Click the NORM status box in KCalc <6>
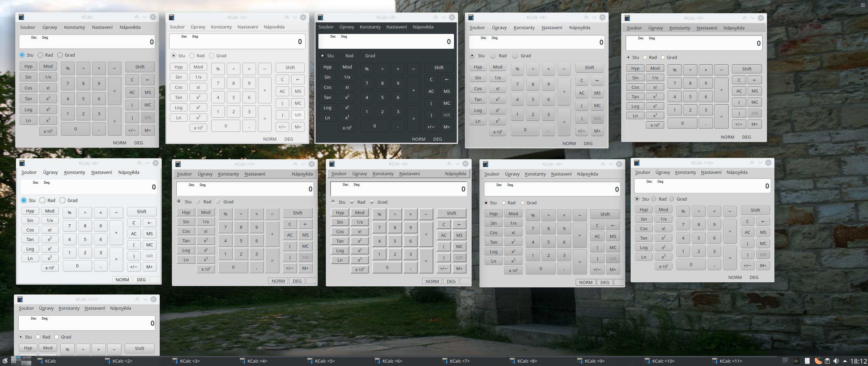The width and height of the screenshot is (868, 366). pyautogui.click(x=122, y=280)
